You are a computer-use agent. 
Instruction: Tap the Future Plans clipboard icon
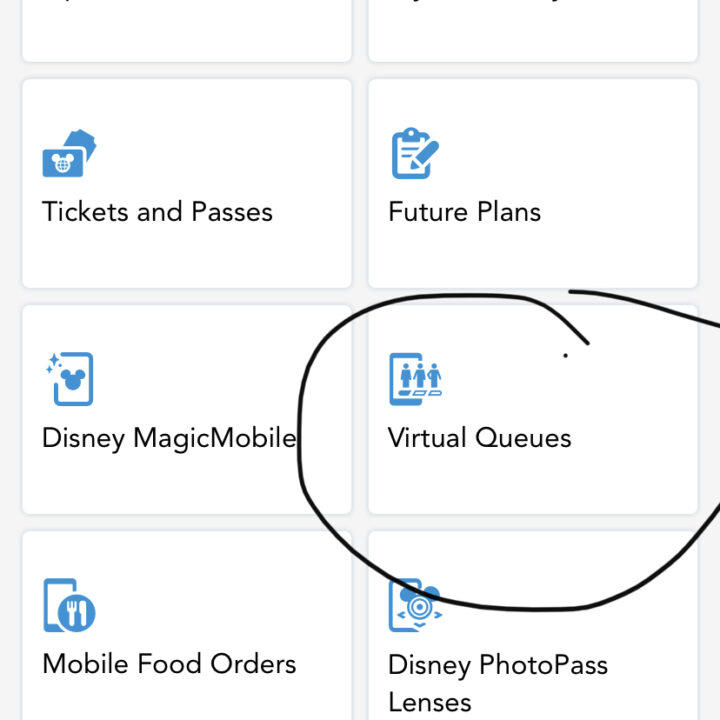pyautogui.click(x=415, y=153)
